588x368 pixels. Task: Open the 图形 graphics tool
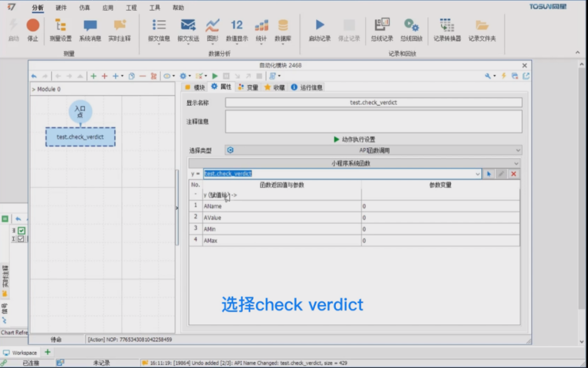212,31
